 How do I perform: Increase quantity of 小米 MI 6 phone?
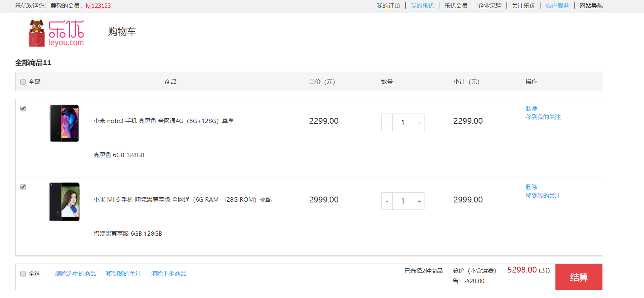[419, 201]
